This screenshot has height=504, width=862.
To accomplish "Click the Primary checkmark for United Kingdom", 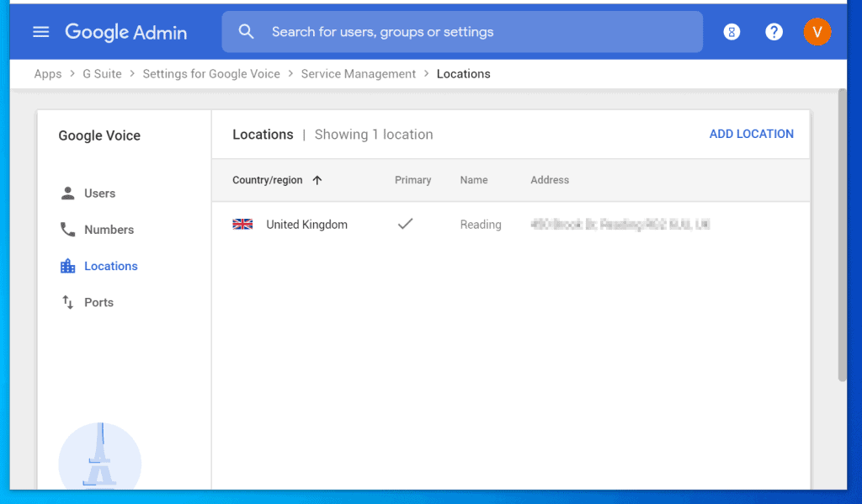I will point(405,224).
